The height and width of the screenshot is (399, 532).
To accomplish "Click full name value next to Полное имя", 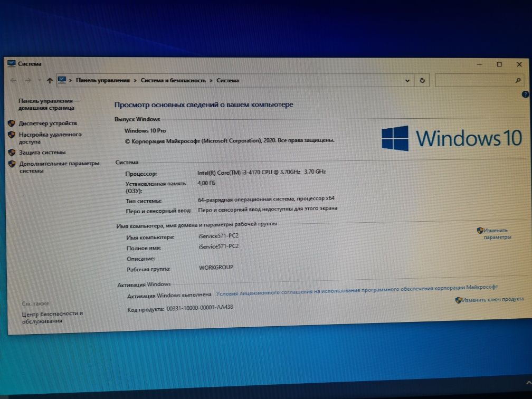I will point(218,246).
